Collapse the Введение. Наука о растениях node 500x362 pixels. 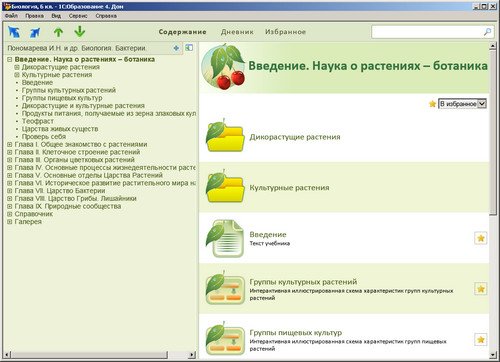point(10,60)
